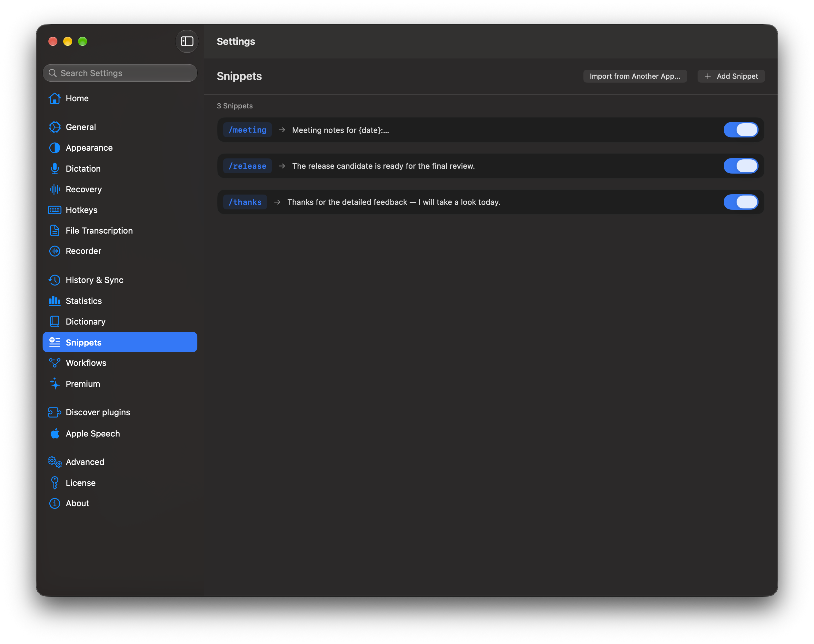The height and width of the screenshot is (644, 814).
Task: Click the /thanks trigger tag
Action: click(245, 202)
